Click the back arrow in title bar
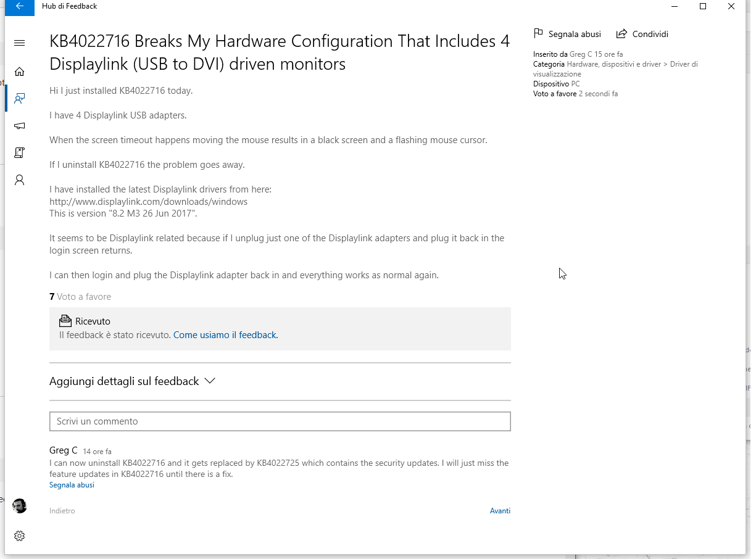Image resolution: width=756 pixels, height=559 pixels. tap(20, 6)
